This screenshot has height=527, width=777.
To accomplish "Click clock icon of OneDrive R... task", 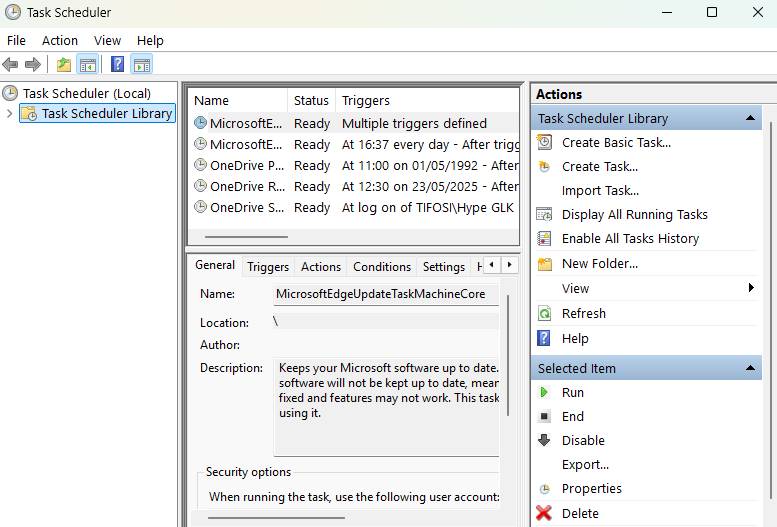I will 200,186.
